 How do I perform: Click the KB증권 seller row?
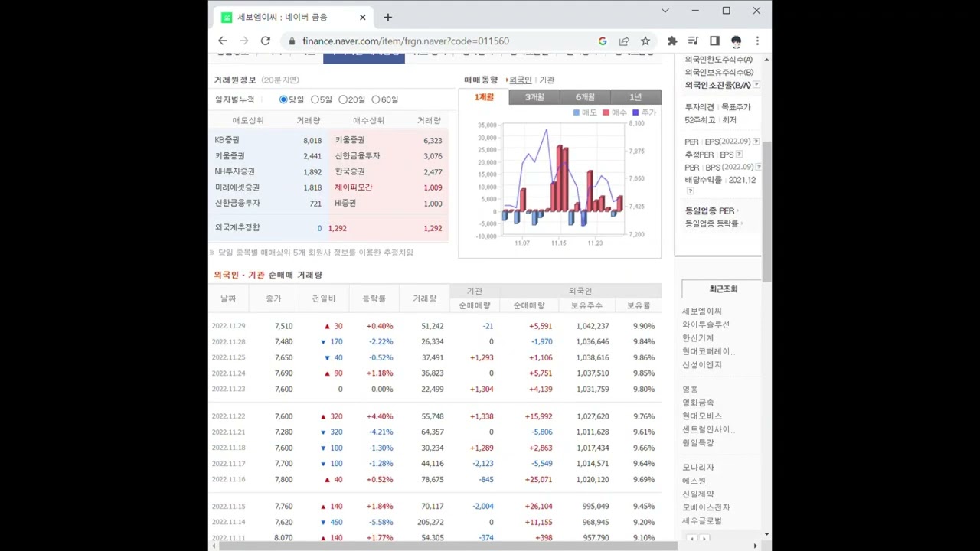point(268,140)
